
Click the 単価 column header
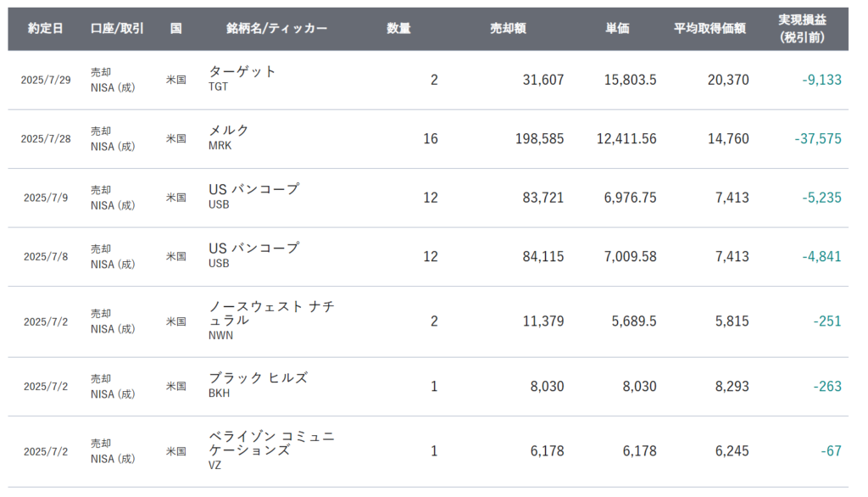(617, 28)
